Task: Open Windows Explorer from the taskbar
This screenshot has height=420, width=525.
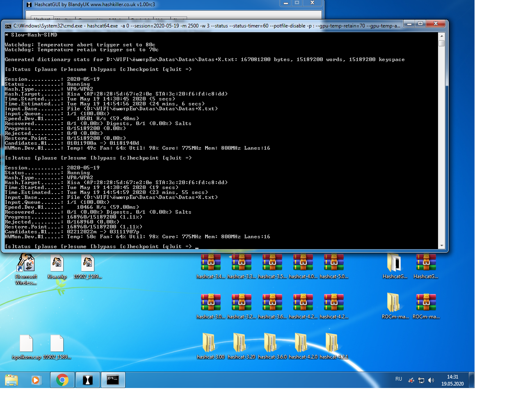Action: (x=11, y=380)
